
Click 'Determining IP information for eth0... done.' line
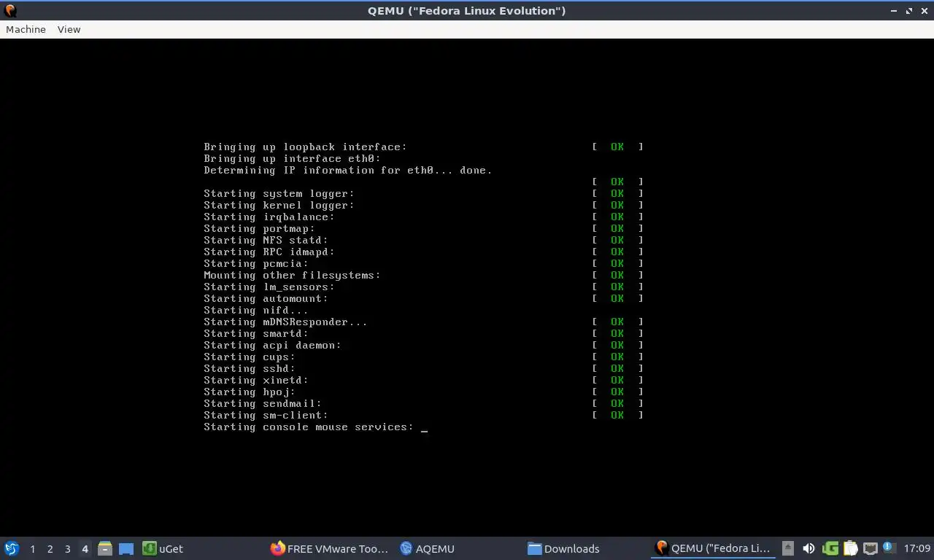click(x=348, y=170)
